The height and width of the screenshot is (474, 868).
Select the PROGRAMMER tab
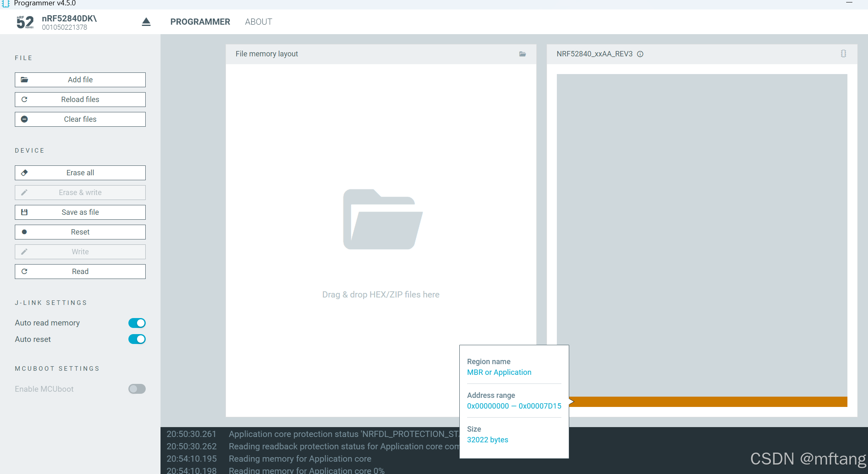[200, 22]
